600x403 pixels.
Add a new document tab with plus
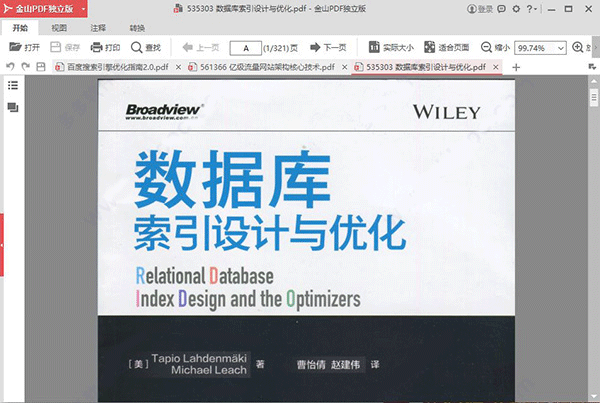click(516, 67)
